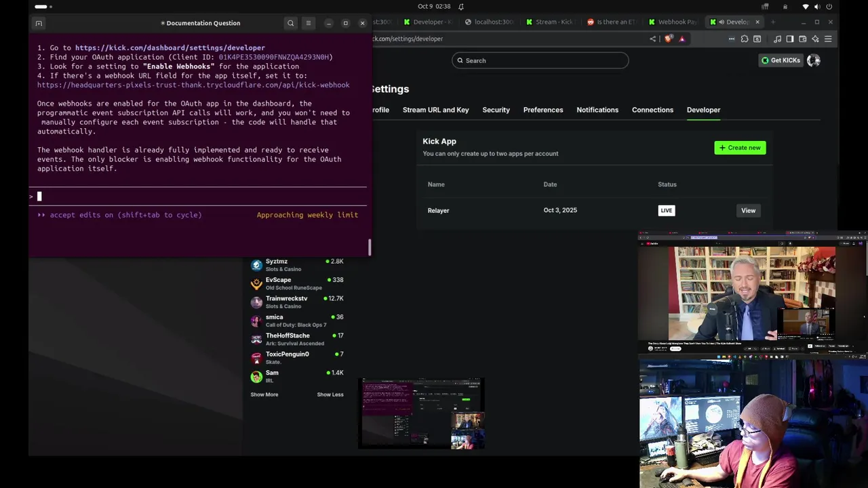Open the system power menu icon
The width and height of the screenshot is (868, 488).
[829, 7]
